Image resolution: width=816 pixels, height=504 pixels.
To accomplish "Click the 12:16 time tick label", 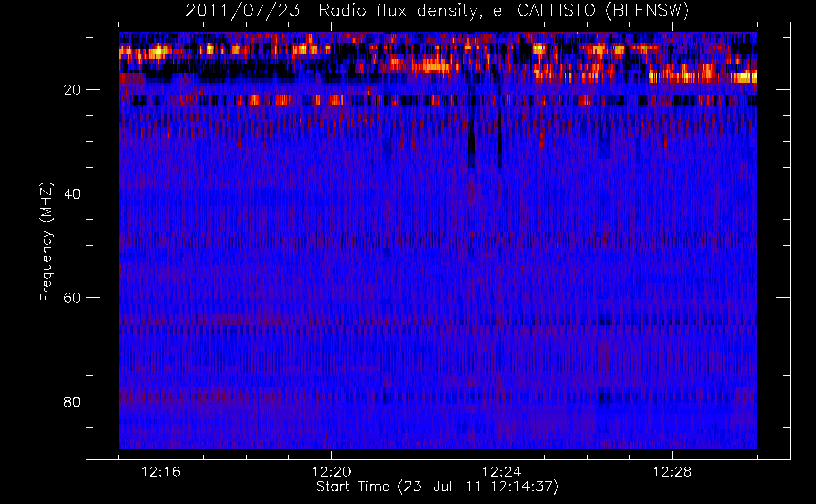I will 161,472.
